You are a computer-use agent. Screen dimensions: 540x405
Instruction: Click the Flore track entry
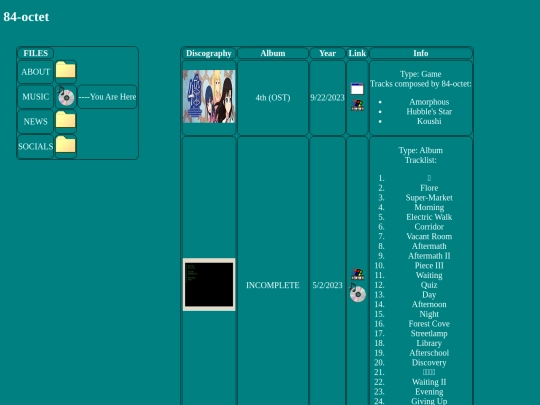coord(429,188)
